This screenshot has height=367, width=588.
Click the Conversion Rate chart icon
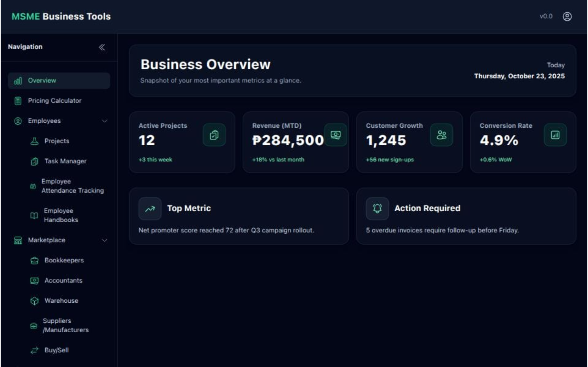point(555,135)
